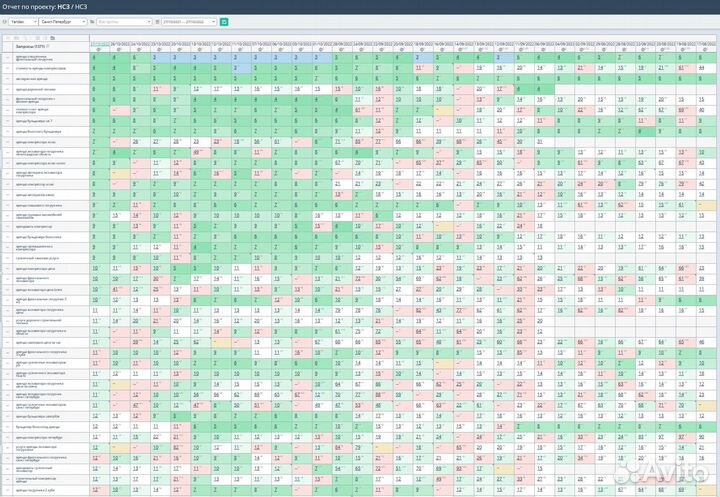Click the search engine icon left of Yandex

[5, 21]
